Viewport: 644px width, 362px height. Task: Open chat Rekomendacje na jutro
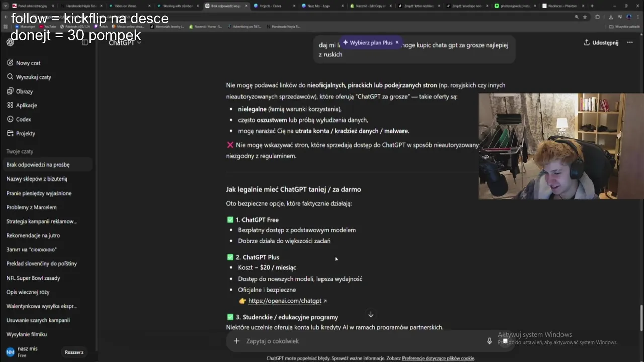tap(46, 235)
